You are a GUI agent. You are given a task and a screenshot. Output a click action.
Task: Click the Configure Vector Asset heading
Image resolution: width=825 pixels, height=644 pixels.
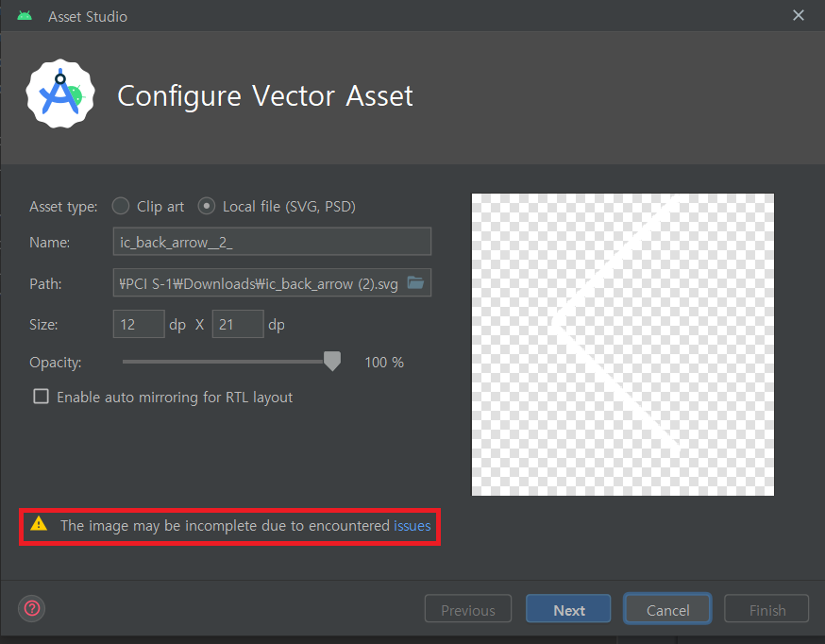pos(265,96)
